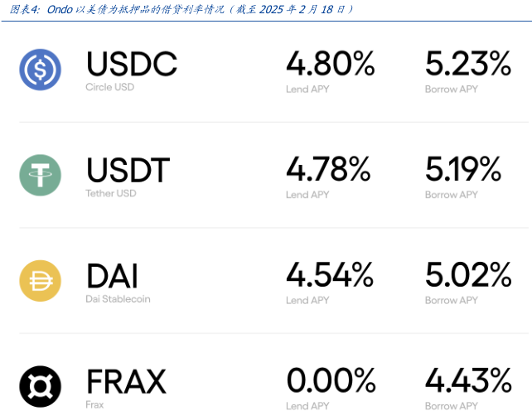Open the USDC asset name
This screenshot has height=411, width=532.
(132, 64)
